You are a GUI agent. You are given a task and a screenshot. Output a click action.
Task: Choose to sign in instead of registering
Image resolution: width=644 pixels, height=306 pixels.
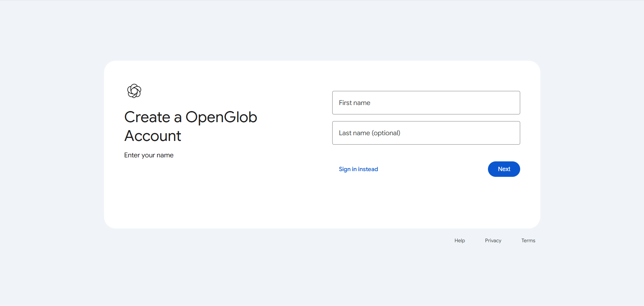click(358, 169)
